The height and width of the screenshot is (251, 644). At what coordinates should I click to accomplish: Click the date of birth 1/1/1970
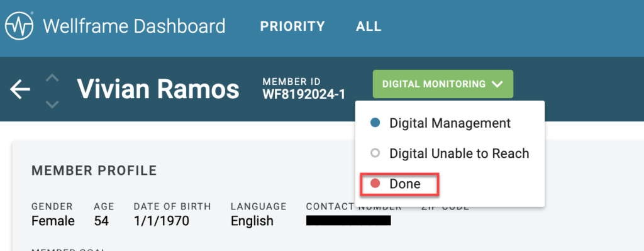[x=162, y=221]
